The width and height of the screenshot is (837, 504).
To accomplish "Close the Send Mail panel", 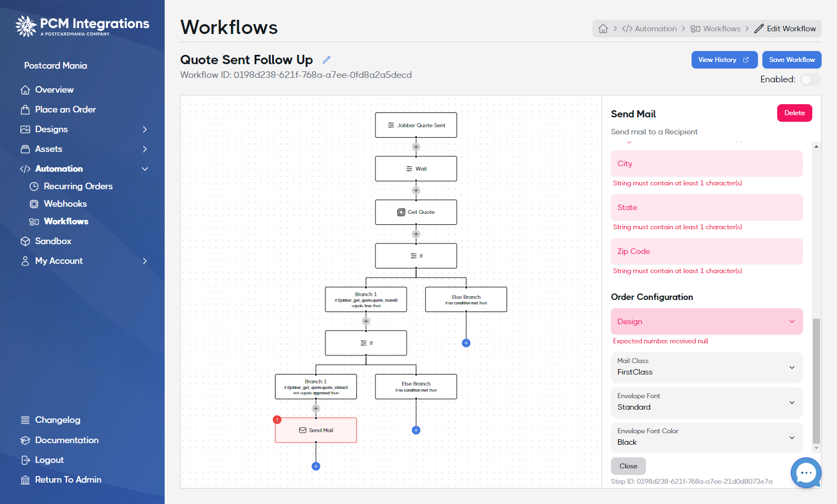I will [x=628, y=466].
